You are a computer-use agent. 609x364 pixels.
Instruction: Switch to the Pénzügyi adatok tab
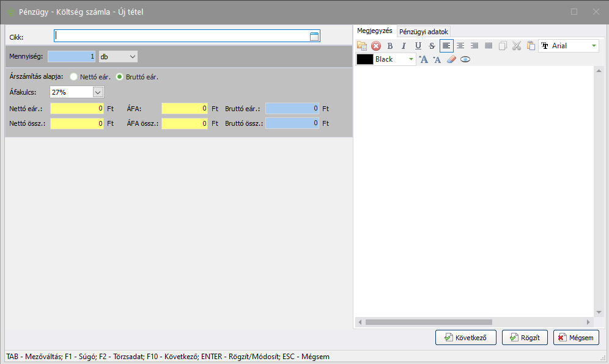click(x=424, y=31)
